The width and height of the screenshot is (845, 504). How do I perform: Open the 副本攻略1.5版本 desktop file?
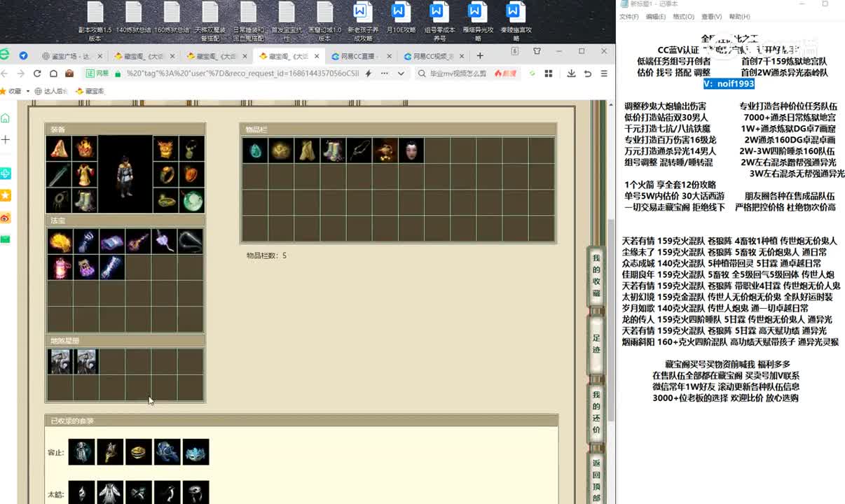pyautogui.click(x=95, y=21)
